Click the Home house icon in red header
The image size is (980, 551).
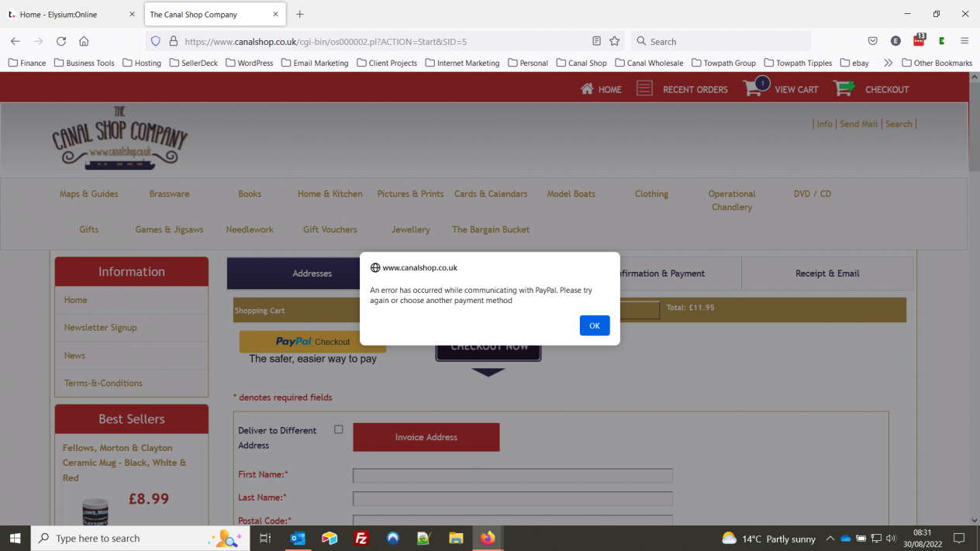(x=587, y=89)
